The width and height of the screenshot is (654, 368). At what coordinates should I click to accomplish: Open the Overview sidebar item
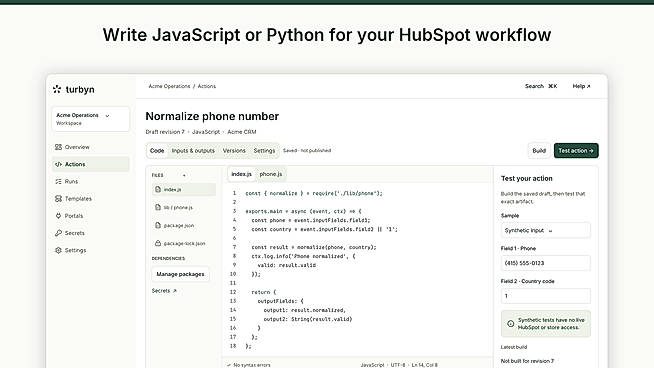click(x=91, y=147)
